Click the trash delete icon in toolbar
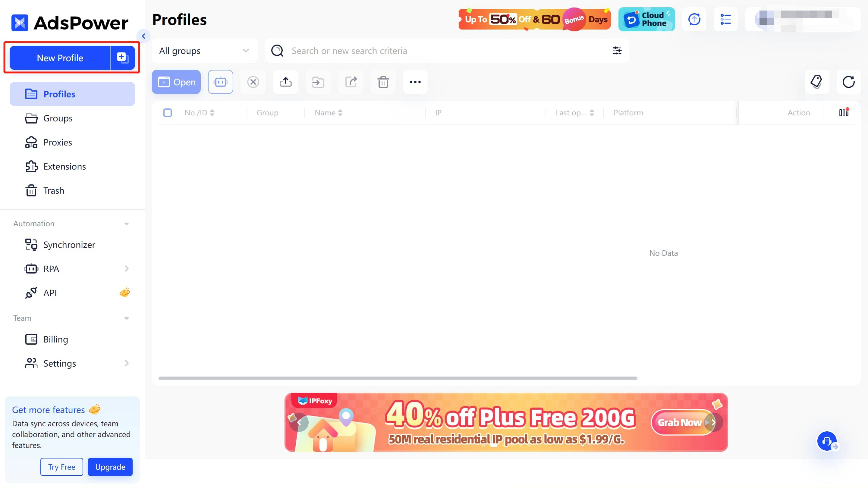 tap(383, 82)
